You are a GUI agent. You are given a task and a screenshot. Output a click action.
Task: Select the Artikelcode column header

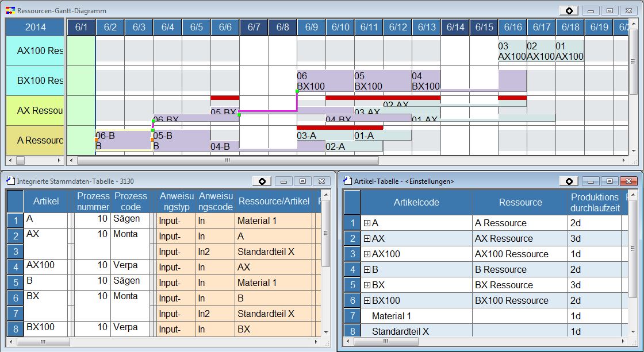(x=416, y=202)
